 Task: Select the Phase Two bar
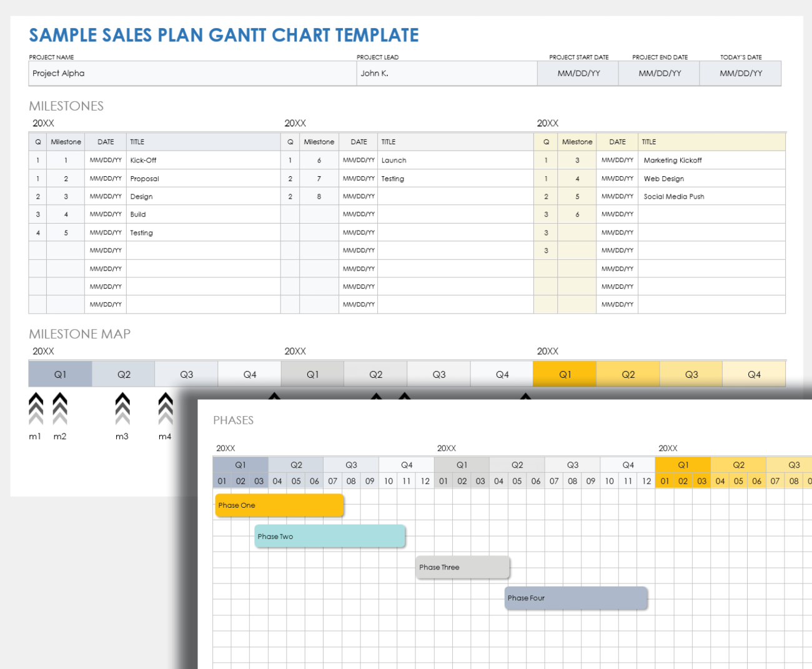(x=330, y=536)
